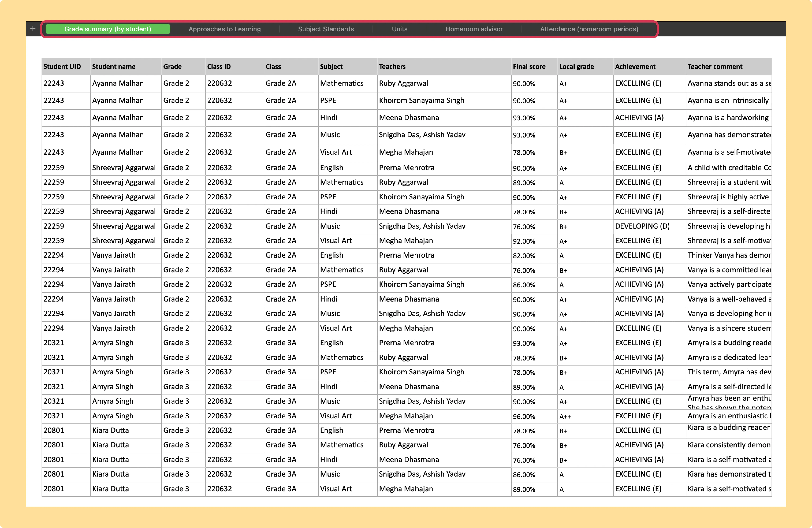This screenshot has width=812, height=528.
Task: Click the Teachers column header
Action: tap(444, 67)
